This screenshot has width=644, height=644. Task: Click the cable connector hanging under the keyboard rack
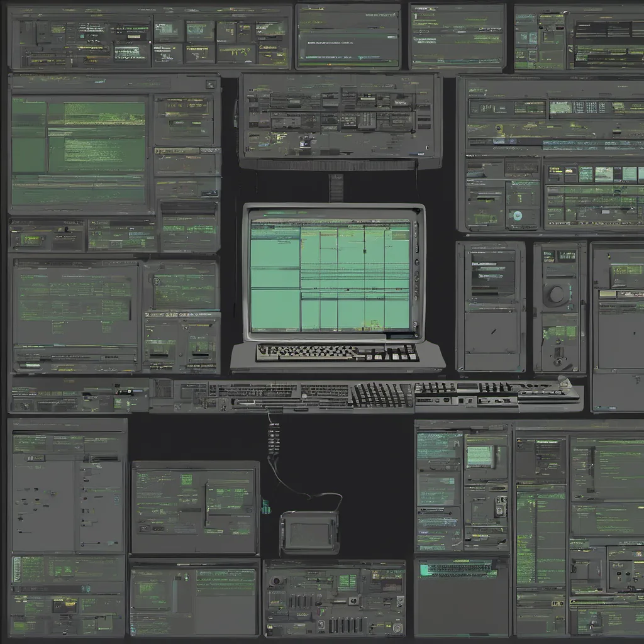pyautogui.click(x=274, y=437)
